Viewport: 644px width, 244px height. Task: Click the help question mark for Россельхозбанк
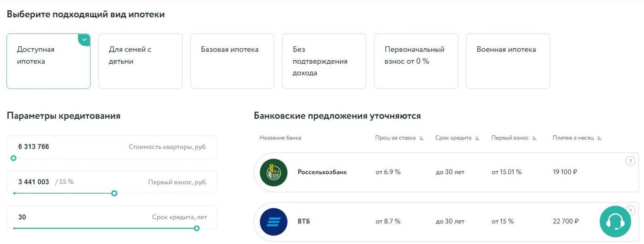[630, 161]
